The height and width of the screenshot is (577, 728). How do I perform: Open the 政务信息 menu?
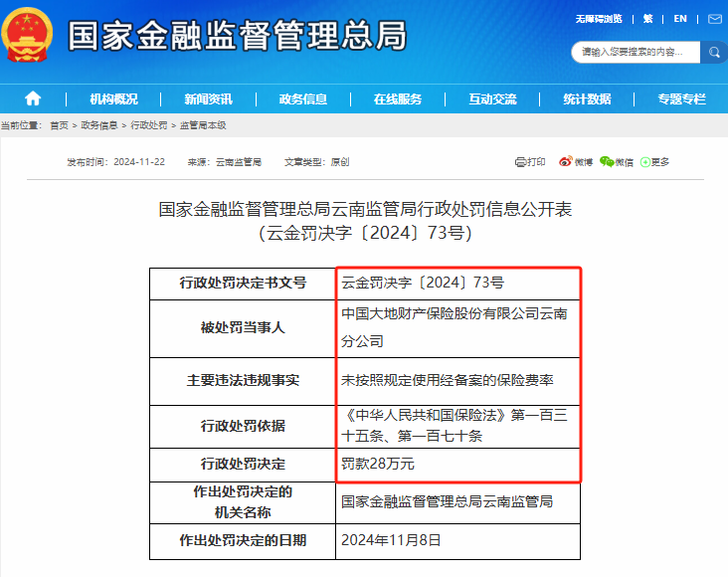(x=303, y=98)
